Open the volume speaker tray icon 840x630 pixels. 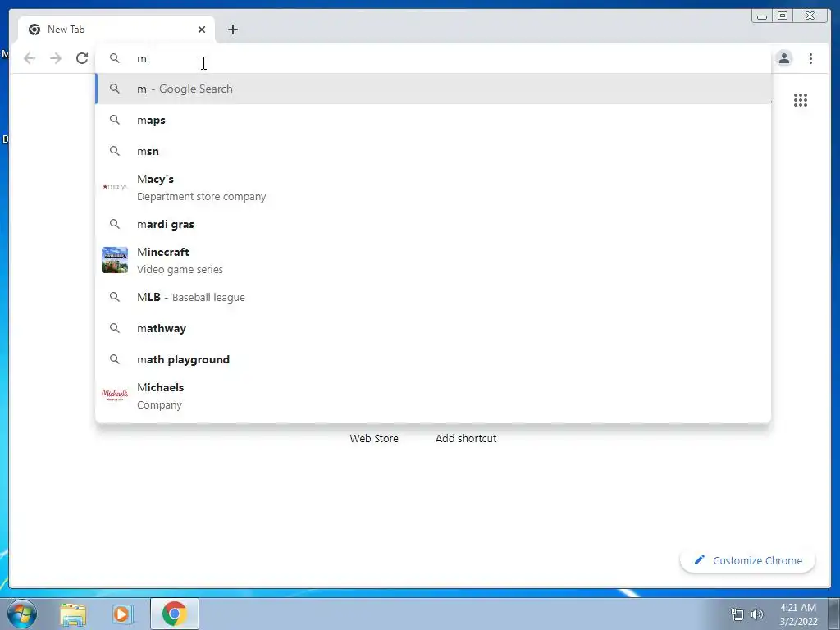click(756, 614)
